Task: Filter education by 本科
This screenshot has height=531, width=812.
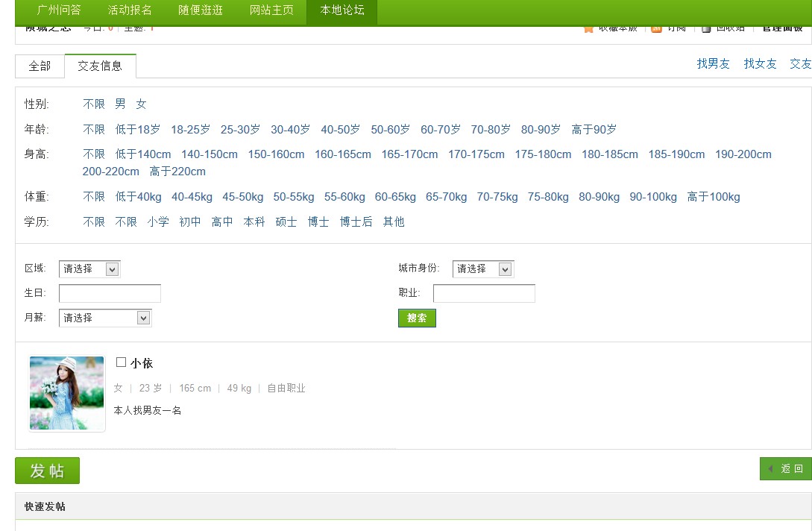Action: click(x=254, y=221)
